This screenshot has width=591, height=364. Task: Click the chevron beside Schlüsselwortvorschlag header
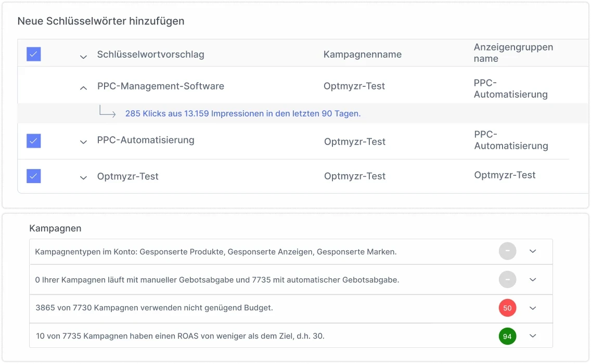[83, 57]
